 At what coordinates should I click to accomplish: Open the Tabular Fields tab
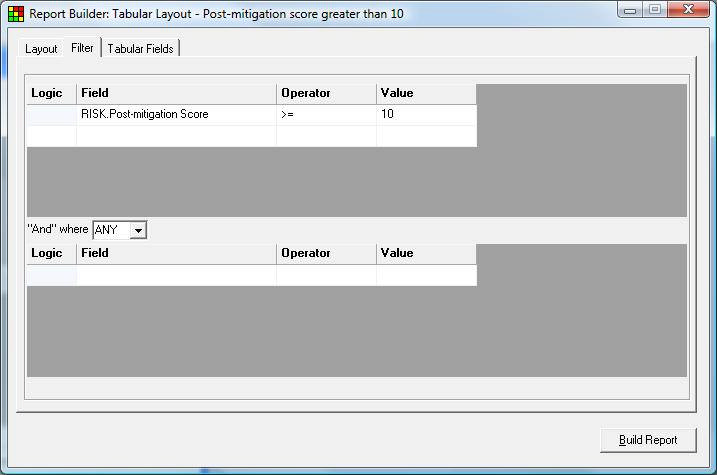[x=140, y=49]
